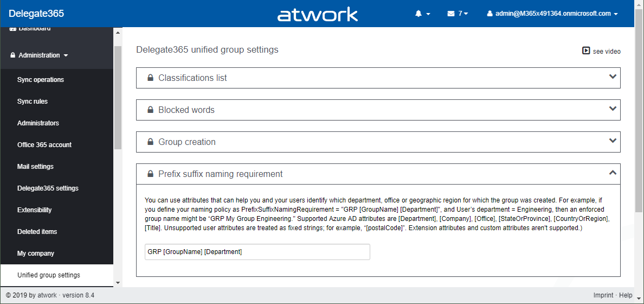This screenshot has width=644, height=304.
Task: Click the atwork logo in header
Action: pos(318,14)
